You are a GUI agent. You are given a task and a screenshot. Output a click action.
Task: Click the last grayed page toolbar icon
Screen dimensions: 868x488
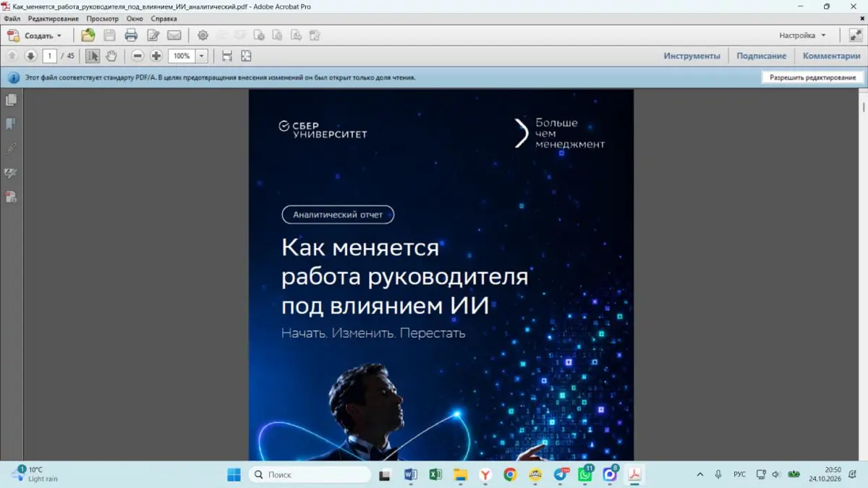point(315,35)
